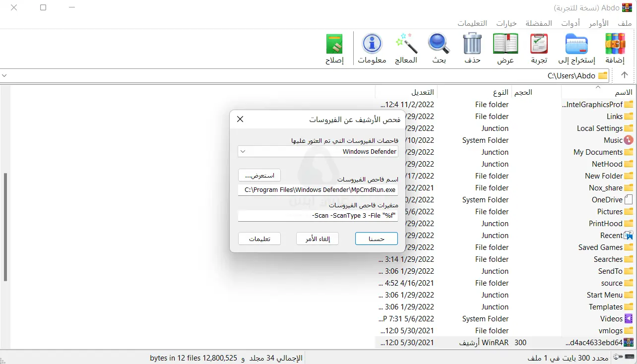637x364 pixels.
Task: Click إلغاء الأمر to cancel the scan
Action: [x=317, y=239]
